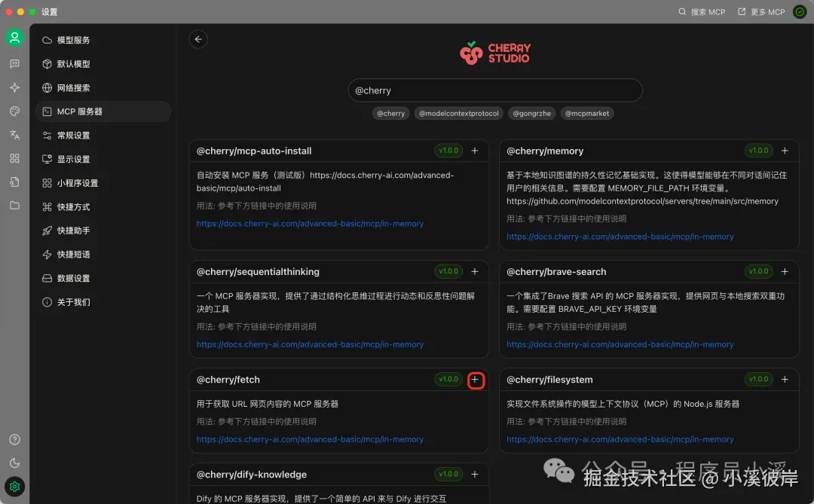Open the mini apps grid sidebar icon

tap(14, 158)
